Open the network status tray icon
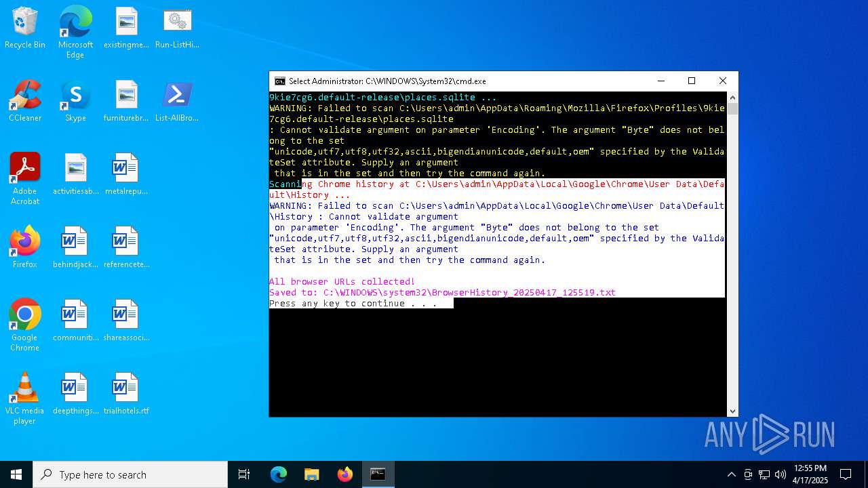The image size is (868, 488). point(764,474)
